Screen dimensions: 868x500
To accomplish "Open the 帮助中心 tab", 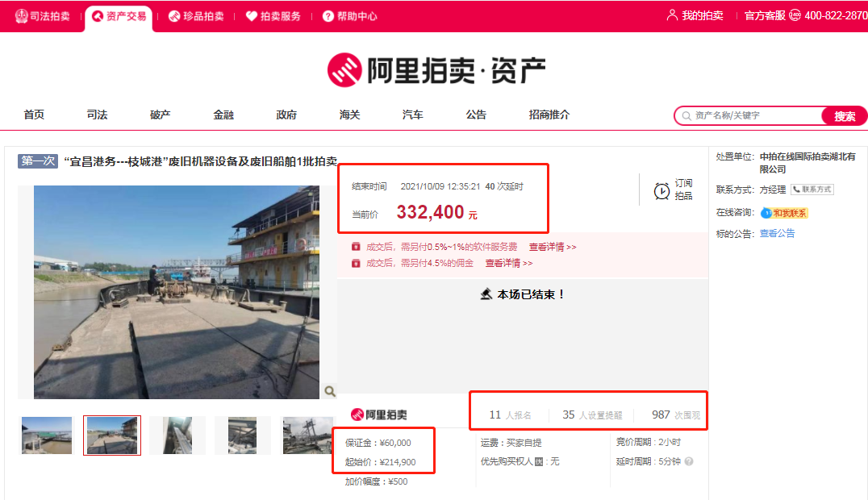I will [x=350, y=16].
